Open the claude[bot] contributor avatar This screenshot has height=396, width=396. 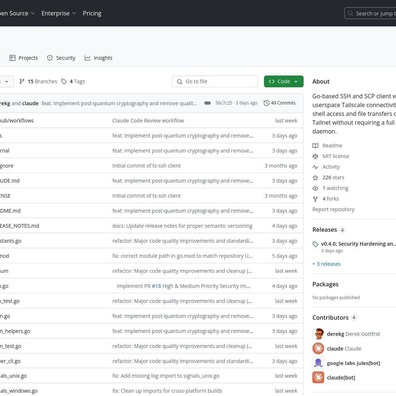click(x=318, y=377)
